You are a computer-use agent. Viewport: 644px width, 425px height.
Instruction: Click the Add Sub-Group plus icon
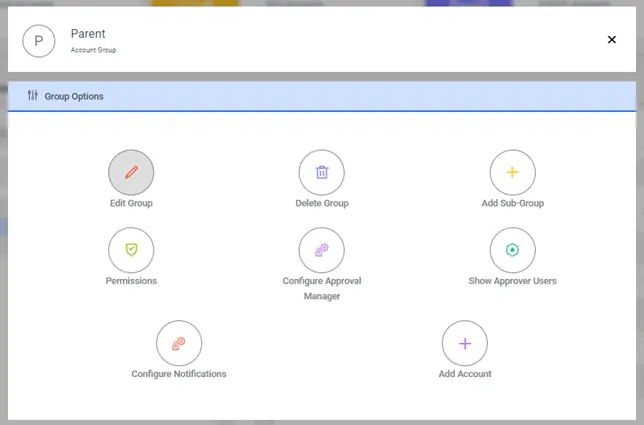click(513, 172)
